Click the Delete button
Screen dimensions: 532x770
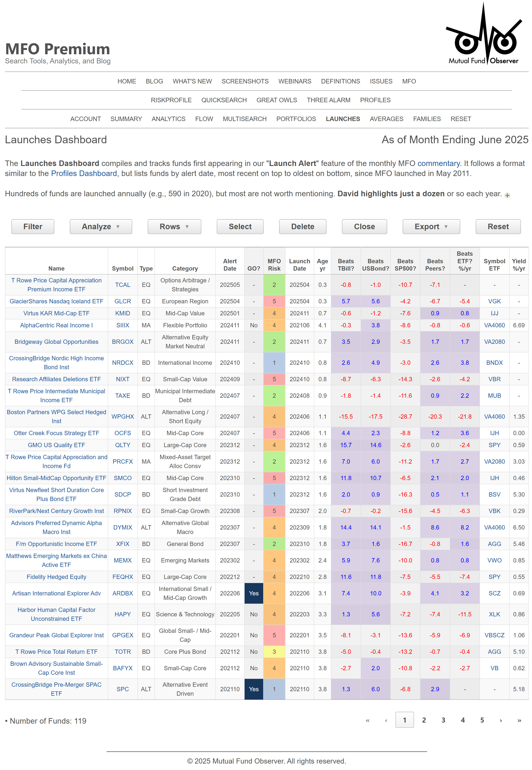pos(302,226)
